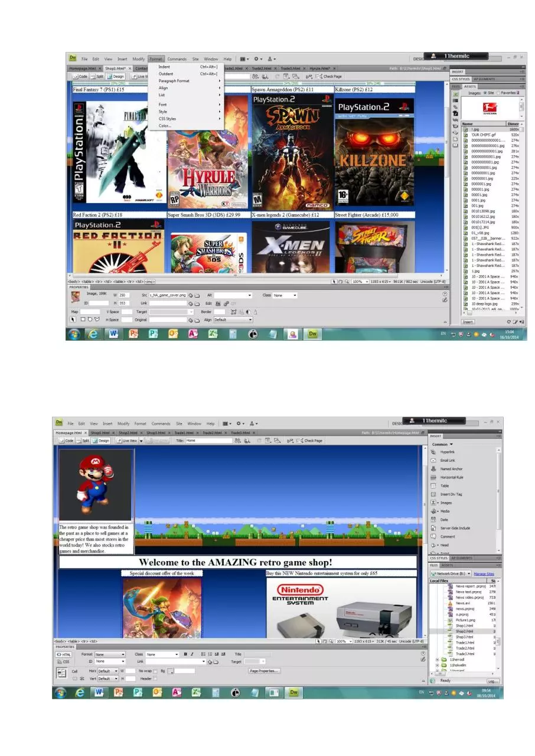Screen dimensions: 535x756
Task: Click the Server-Side Include icon
Action: point(434,528)
